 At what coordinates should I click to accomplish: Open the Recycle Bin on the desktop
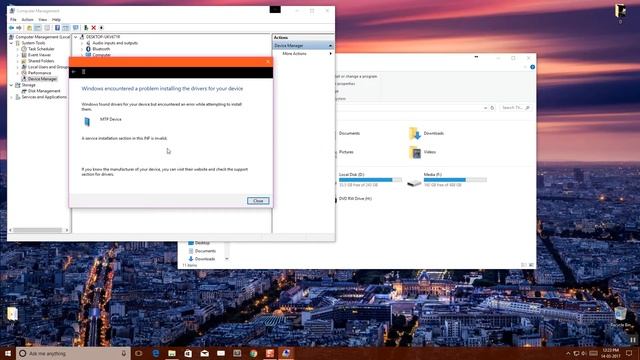point(621,316)
